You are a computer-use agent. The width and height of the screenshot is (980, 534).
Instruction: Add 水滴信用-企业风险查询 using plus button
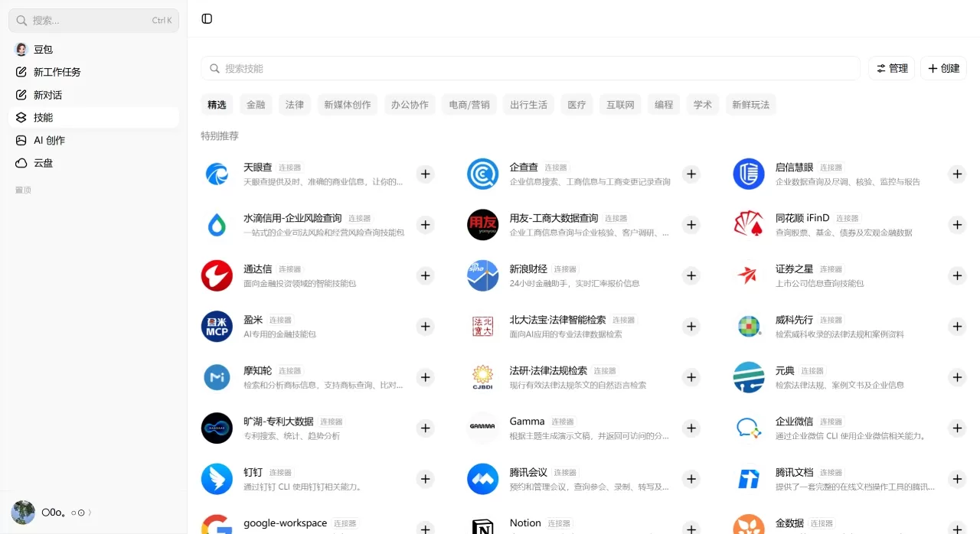pos(426,225)
